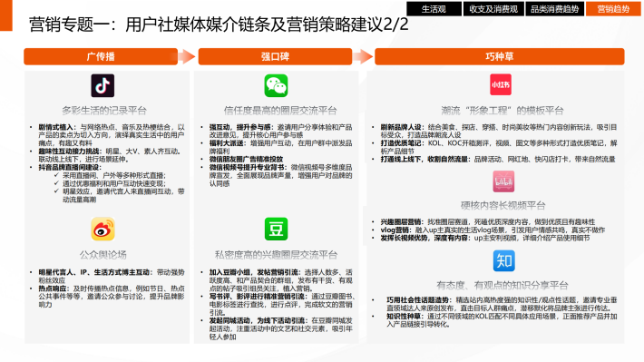This screenshot has height=362, width=644.
Task: Click the arrow between 广传播 and 强口碑
Action: [x=187, y=56]
